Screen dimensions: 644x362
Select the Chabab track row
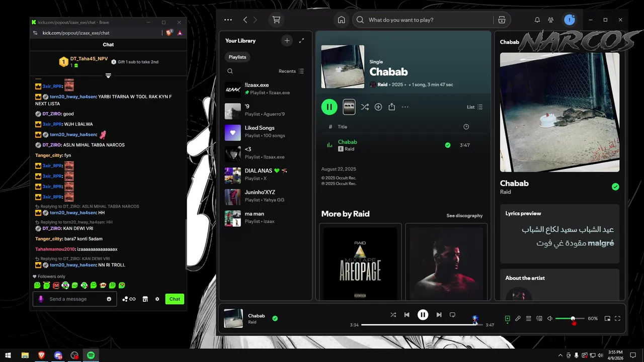[404, 145]
